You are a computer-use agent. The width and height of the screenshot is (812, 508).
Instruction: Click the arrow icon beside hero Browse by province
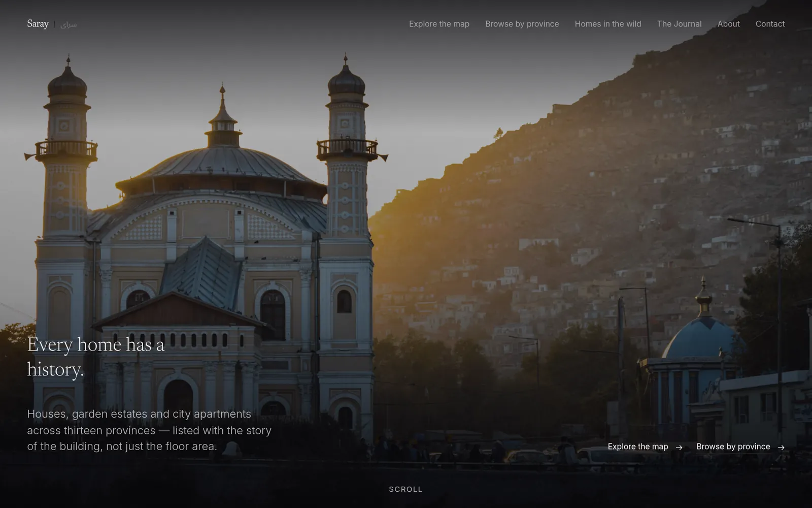coord(781,447)
